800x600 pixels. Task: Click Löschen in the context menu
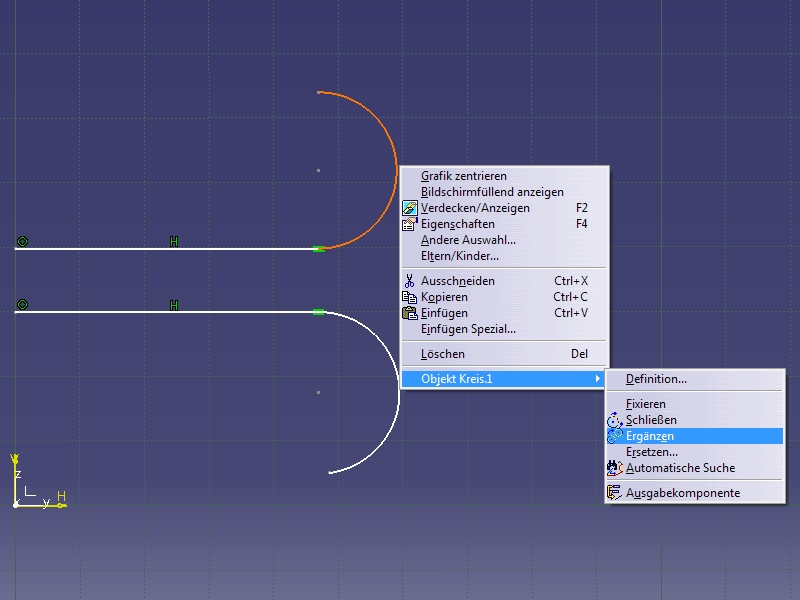pyautogui.click(x=505, y=354)
